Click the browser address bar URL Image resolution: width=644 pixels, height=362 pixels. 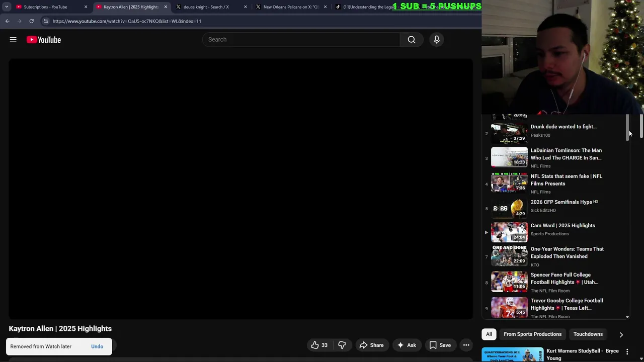tap(127, 21)
